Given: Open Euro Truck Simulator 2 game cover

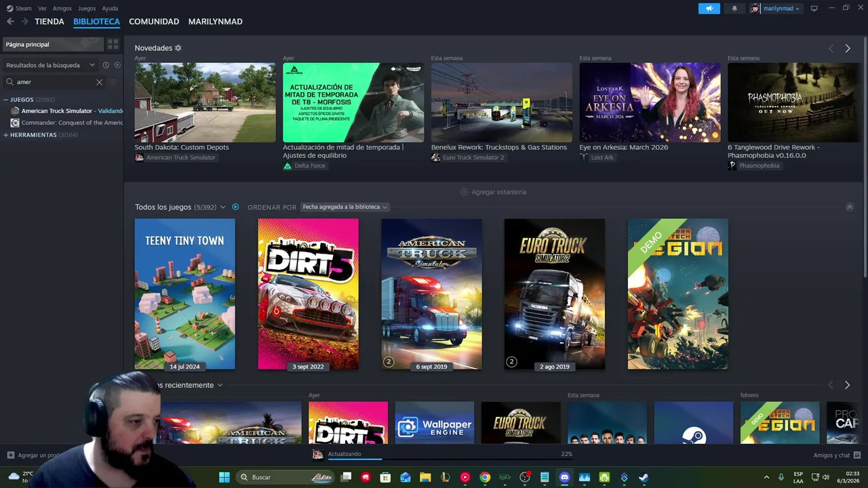Looking at the screenshot, I should 555,294.
